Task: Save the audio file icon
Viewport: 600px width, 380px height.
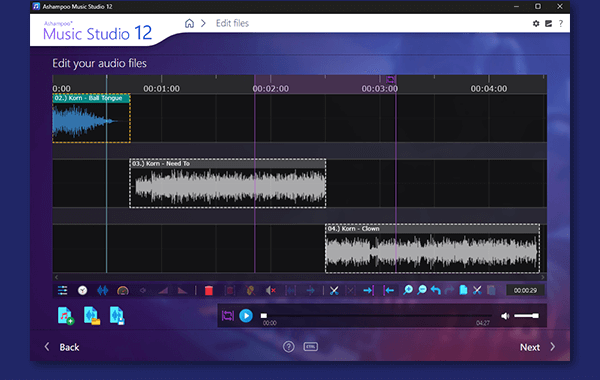Action: coord(117,316)
